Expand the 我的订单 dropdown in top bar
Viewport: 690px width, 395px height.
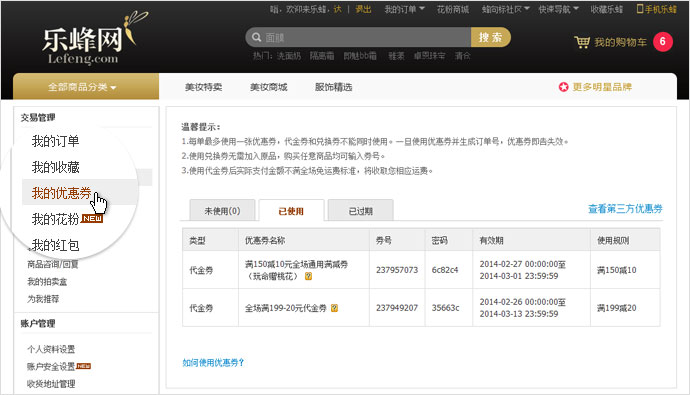coord(404,9)
